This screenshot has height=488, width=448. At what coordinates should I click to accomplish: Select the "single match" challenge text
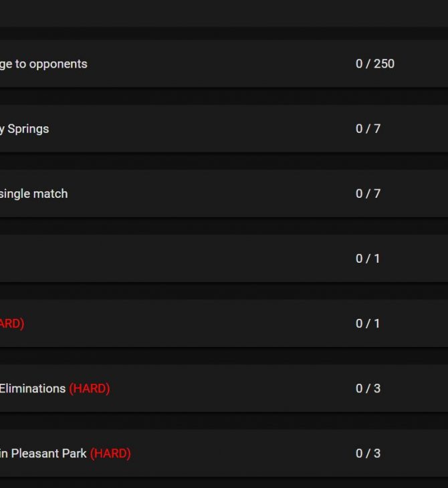[33, 194]
